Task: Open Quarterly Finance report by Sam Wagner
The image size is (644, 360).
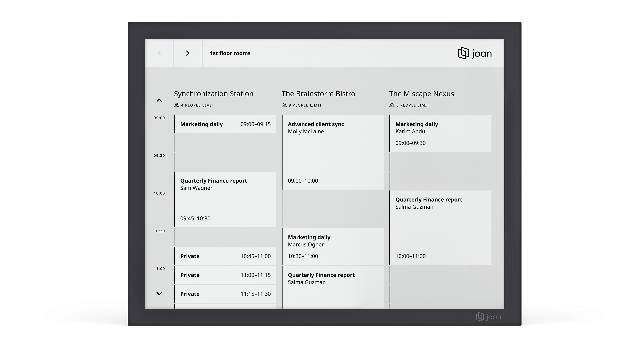Action: [225, 199]
